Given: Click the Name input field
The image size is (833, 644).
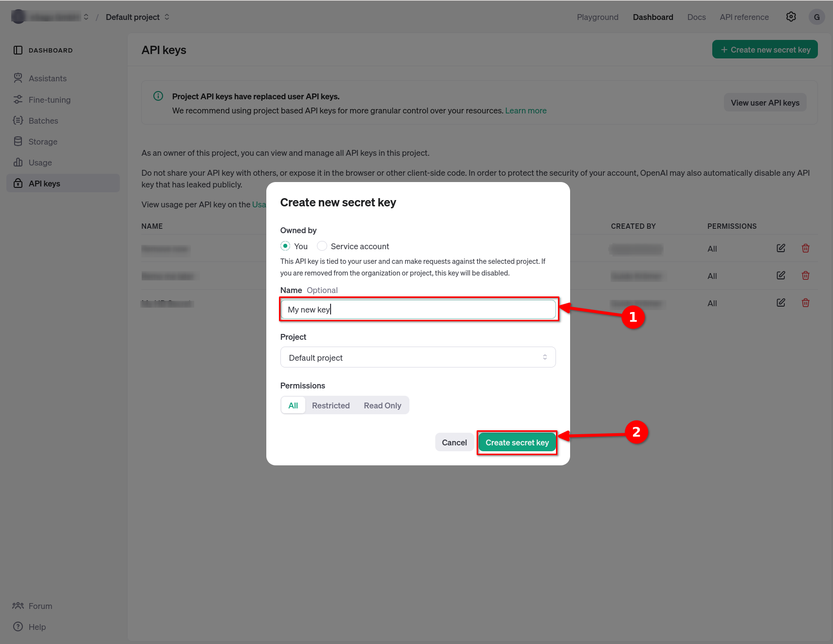Looking at the screenshot, I should (x=418, y=310).
